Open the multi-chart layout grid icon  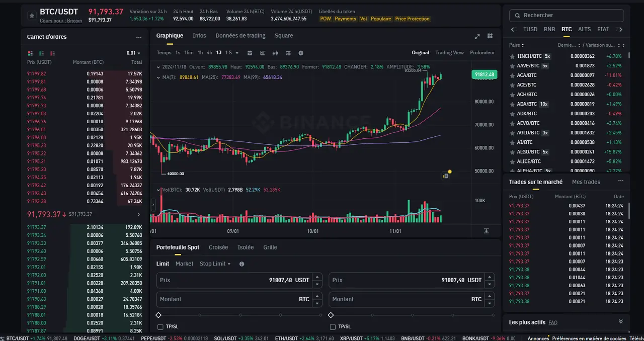490,36
